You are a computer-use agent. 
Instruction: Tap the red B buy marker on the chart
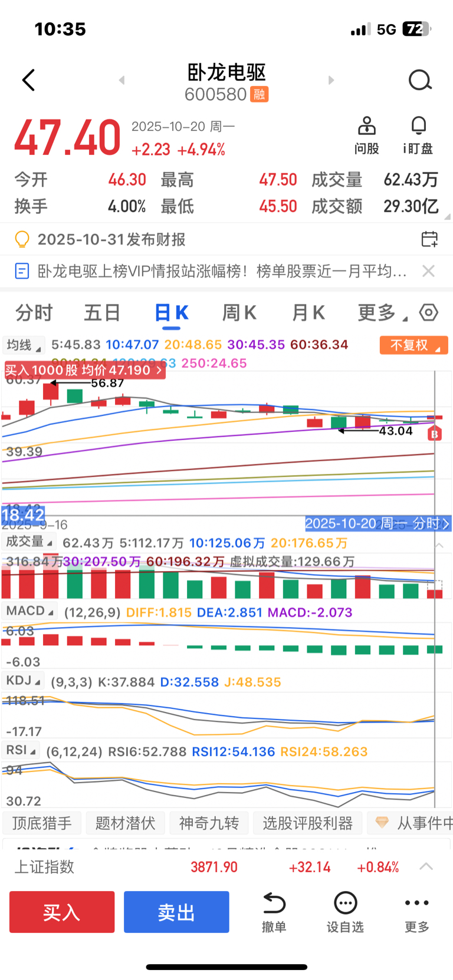click(435, 434)
